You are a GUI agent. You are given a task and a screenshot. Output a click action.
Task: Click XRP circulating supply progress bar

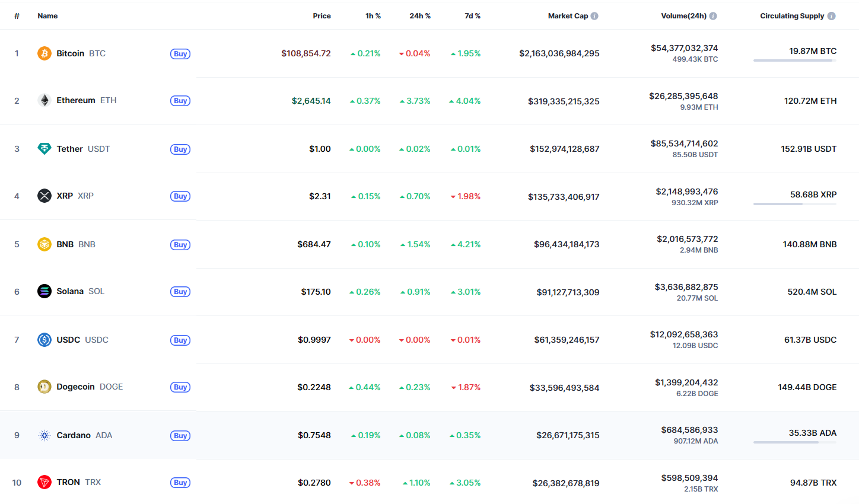click(795, 204)
